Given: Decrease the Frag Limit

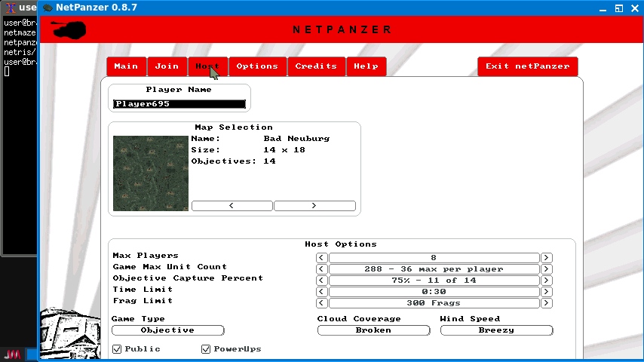Looking at the screenshot, I should pyautogui.click(x=321, y=303).
